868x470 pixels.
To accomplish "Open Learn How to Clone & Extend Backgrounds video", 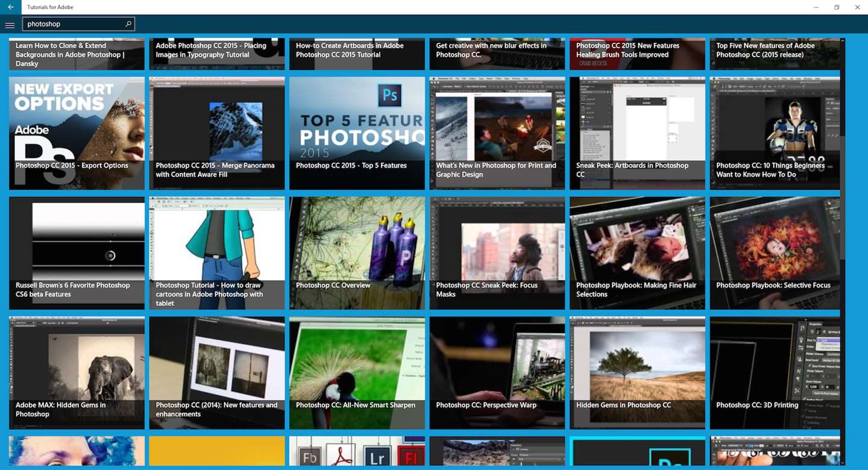I will tap(77, 54).
